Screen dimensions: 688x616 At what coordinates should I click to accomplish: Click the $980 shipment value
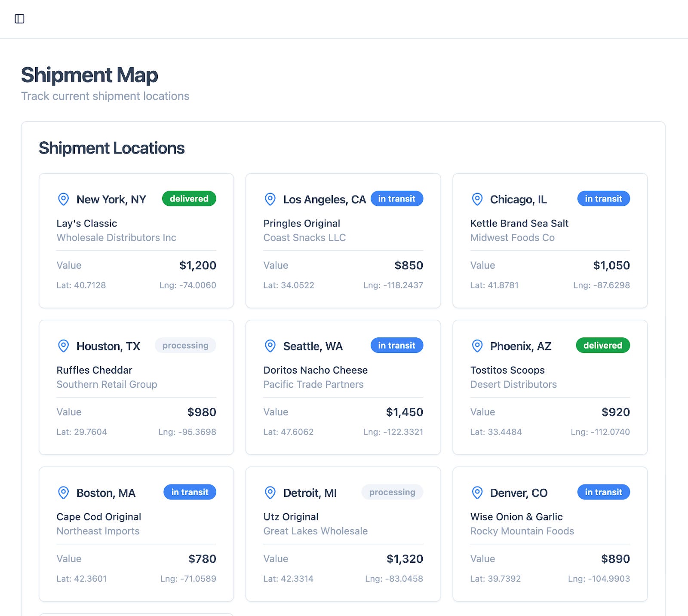coord(202,412)
